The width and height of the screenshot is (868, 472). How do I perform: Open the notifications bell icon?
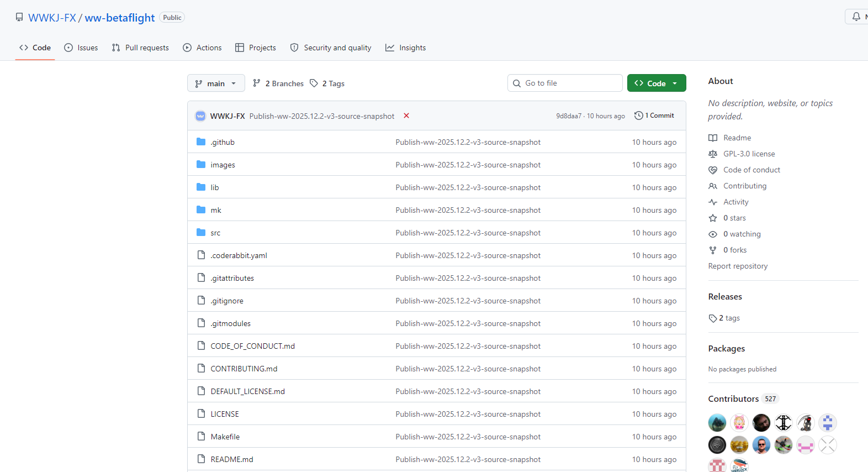point(856,17)
